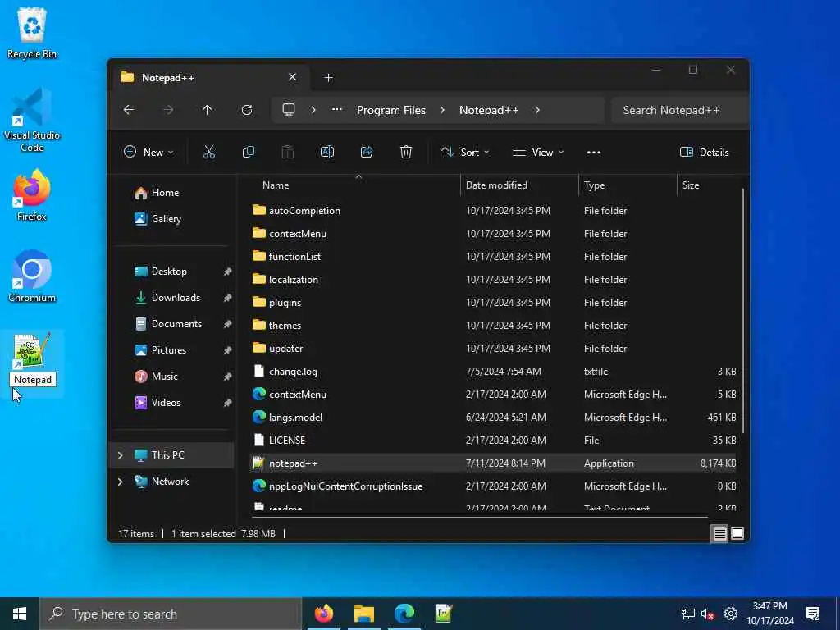Open the settings gear in system tray
Image resolution: width=840 pixels, height=630 pixels.
point(731,614)
